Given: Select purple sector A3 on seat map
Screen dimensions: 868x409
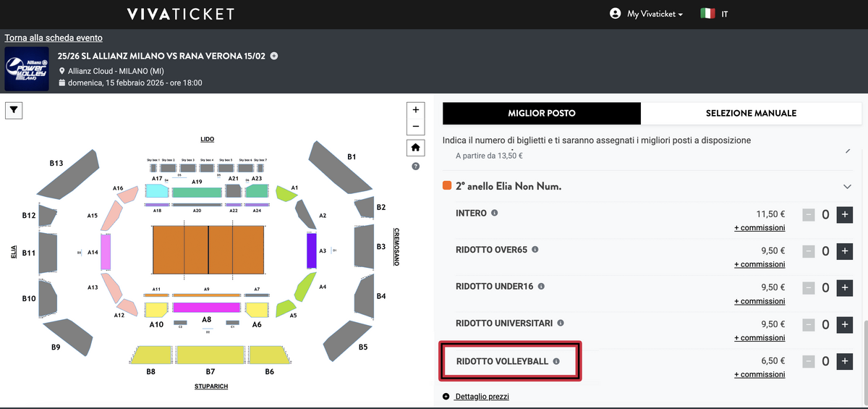Looking at the screenshot, I should (312, 250).
